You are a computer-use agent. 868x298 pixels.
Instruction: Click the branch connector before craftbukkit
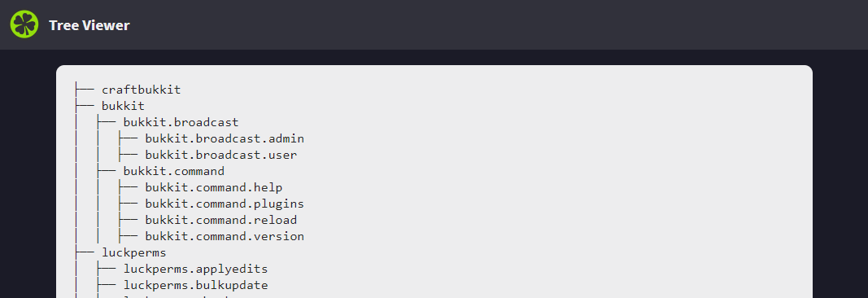coord(85,90)
